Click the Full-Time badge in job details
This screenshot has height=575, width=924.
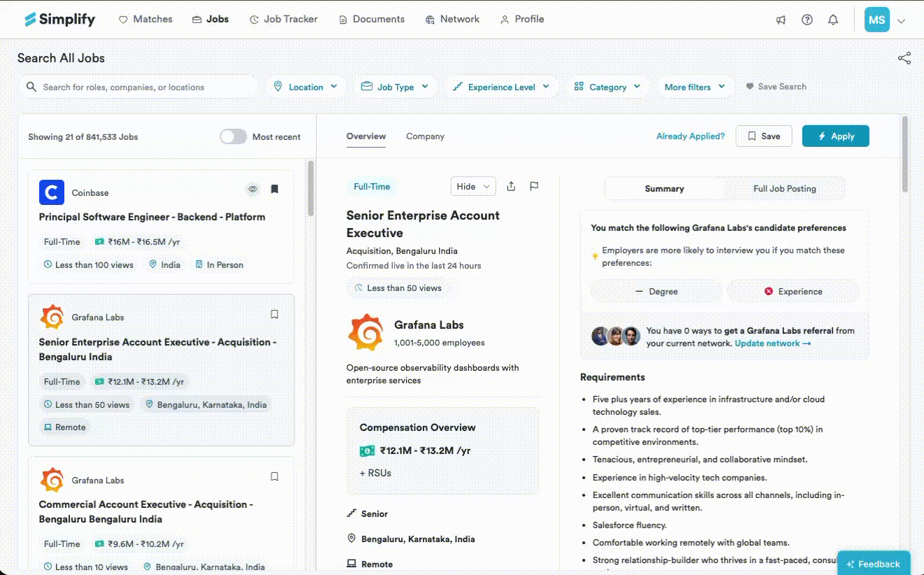coord(372,187)
